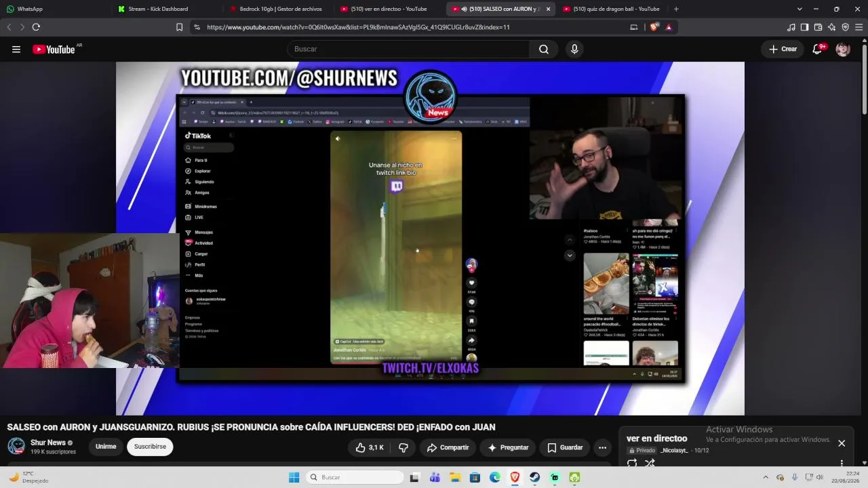Screen dimensions: 868x488
Task: Open a new browser tab
Action: pyautogui.click(x=676, y=9)
